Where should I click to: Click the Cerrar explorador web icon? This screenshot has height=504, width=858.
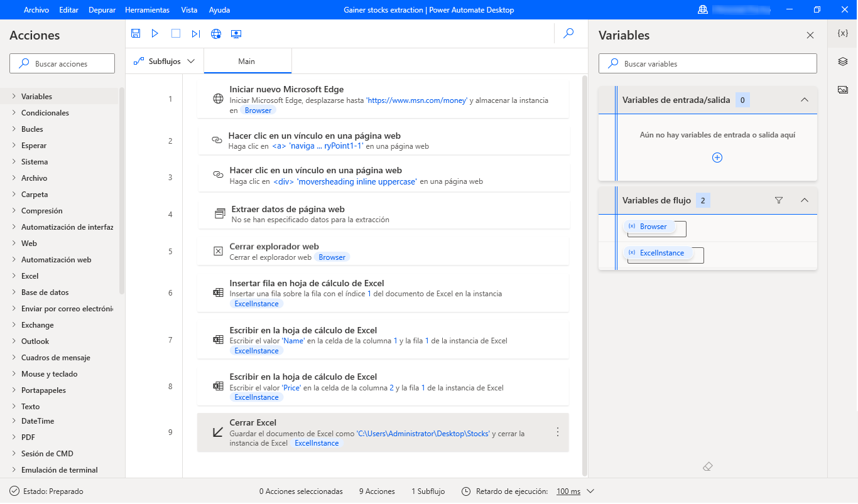[x=218, y=251]
